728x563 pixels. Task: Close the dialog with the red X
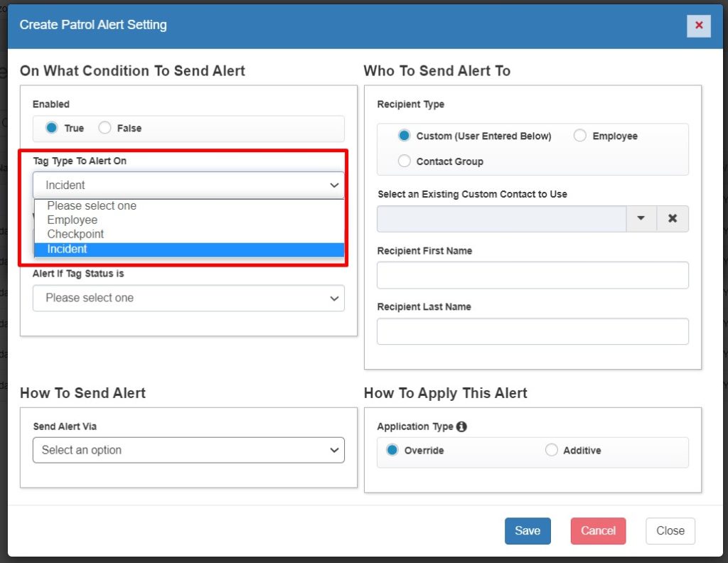point(698,26)
